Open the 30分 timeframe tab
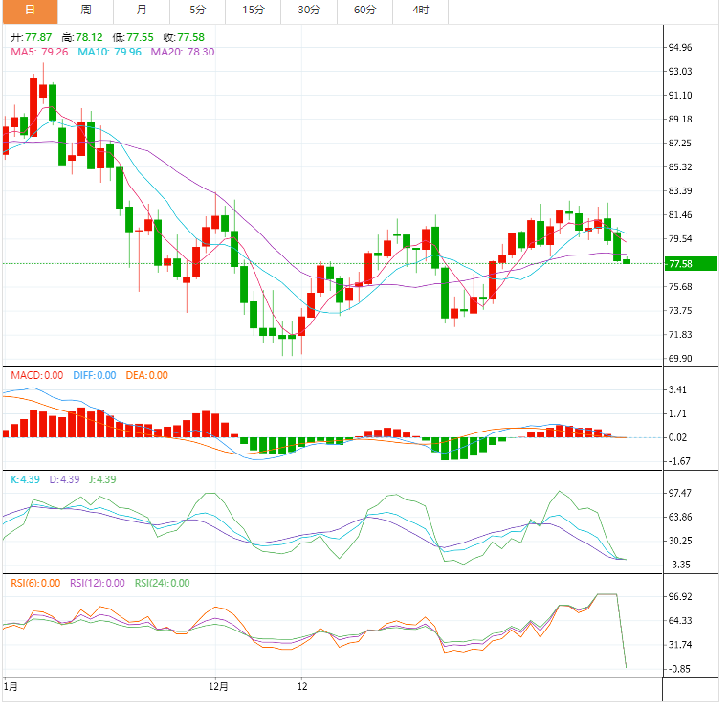 click(x=309, y=11)
